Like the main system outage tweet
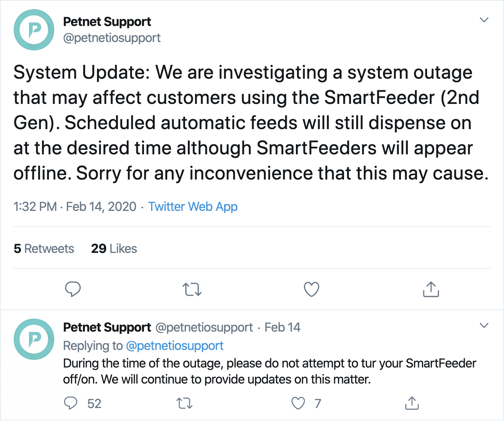This screenshot has height=421, width=504. [x=312, y=290]
